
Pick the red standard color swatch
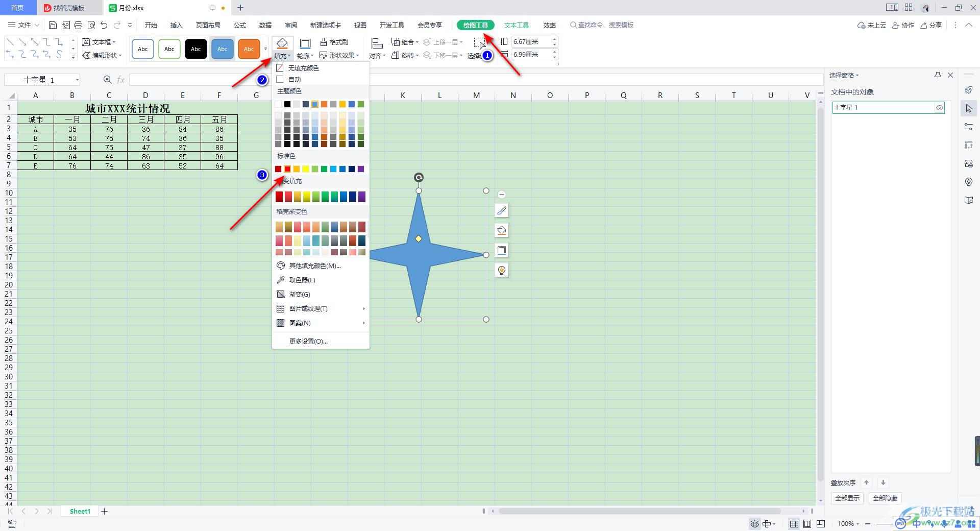tap(287, 169)
